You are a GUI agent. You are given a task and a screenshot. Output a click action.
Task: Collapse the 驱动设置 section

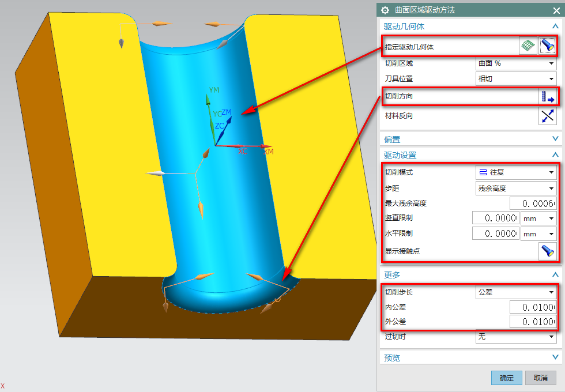click(555, 155)
